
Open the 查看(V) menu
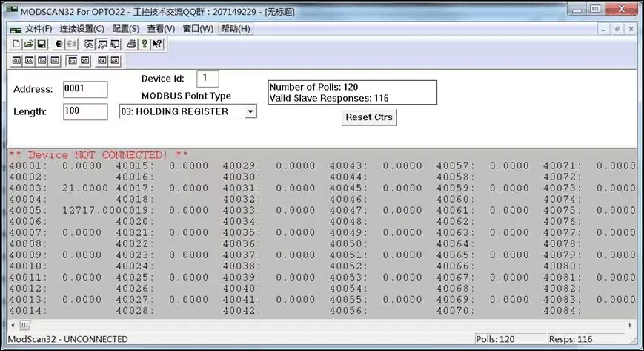(161, 29)
